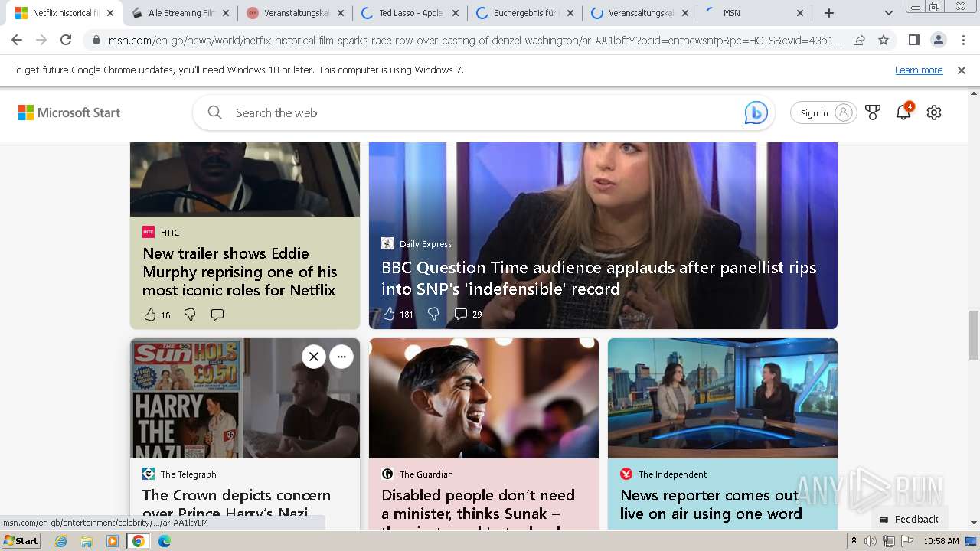Open Chrome profile avatar
The image size is (980, 551).
939,40
